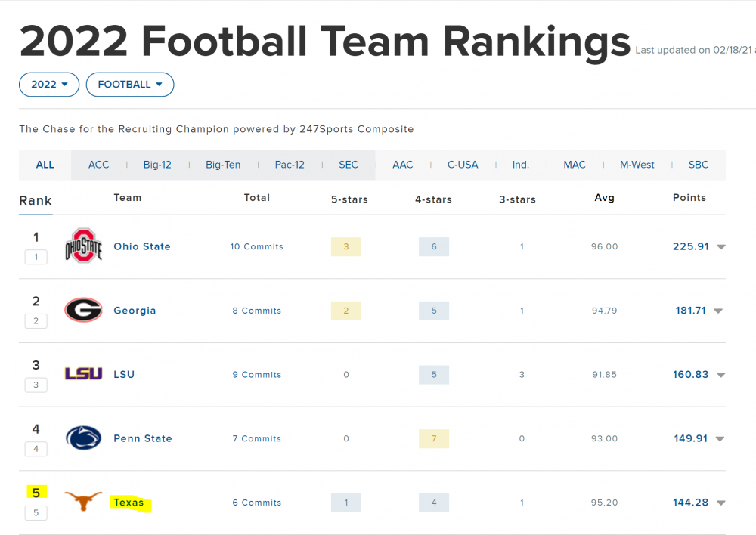Click the Texas Longhorns logo
The width and height of the screenshot is (756, 535).
point(83,501)
